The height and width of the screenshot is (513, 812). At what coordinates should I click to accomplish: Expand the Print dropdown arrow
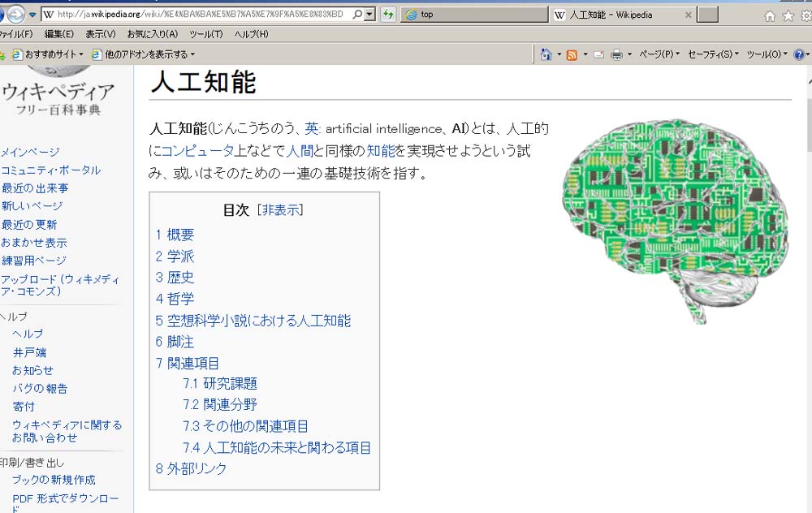click(x=630, y=54)
